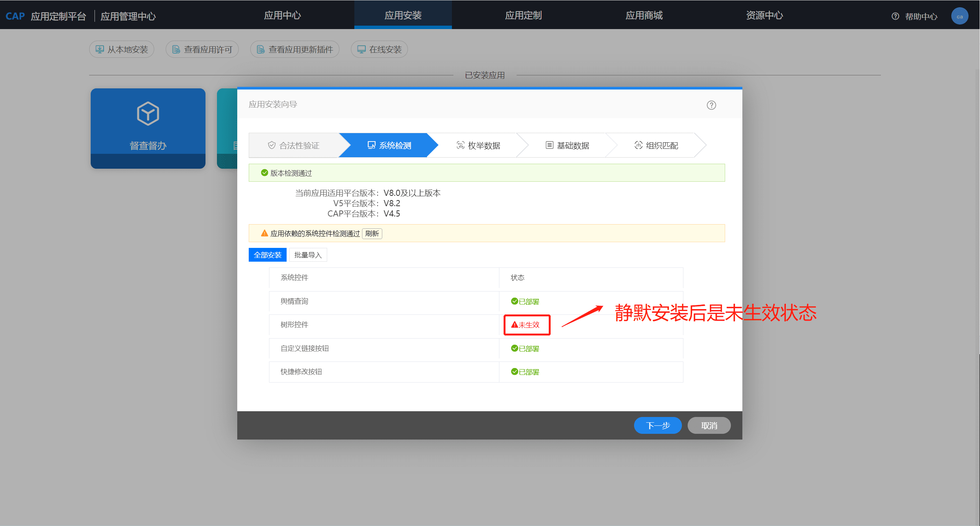Screen dimensions: 980x526
Task: Click 从本地安装 button
Action: [x=122, y=49]
